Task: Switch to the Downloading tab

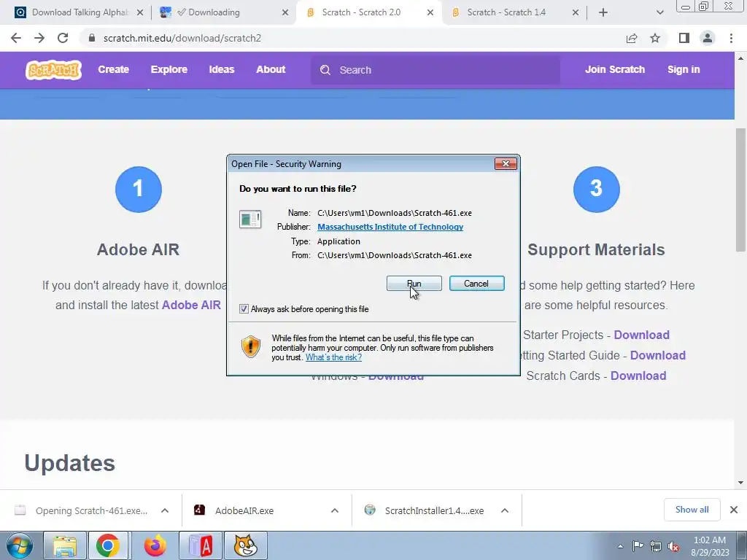Action: tap(224, 12)
